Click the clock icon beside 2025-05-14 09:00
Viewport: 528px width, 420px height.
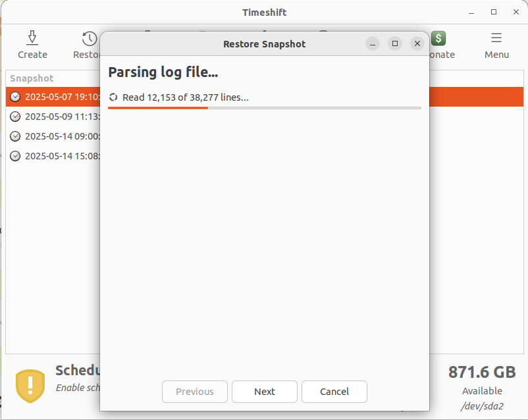point(15,136)
